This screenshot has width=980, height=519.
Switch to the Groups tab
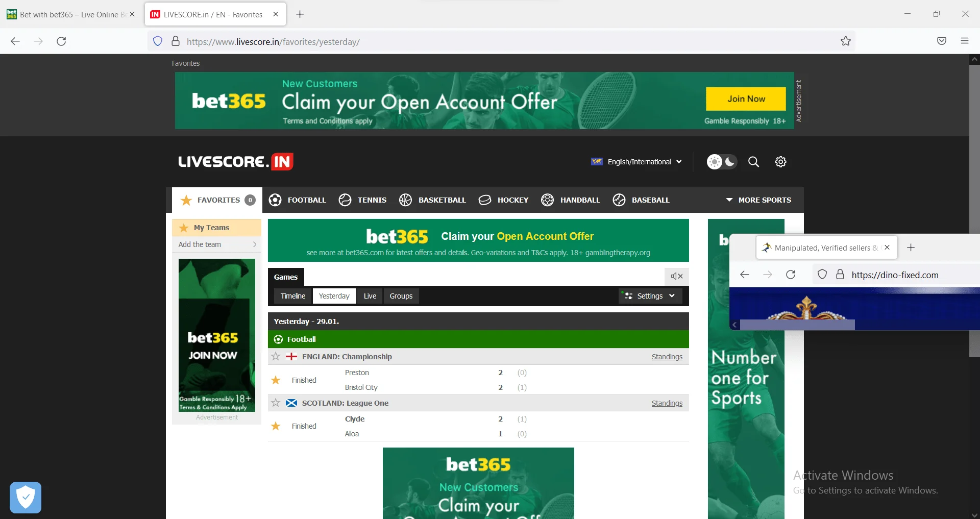[401, 296]
